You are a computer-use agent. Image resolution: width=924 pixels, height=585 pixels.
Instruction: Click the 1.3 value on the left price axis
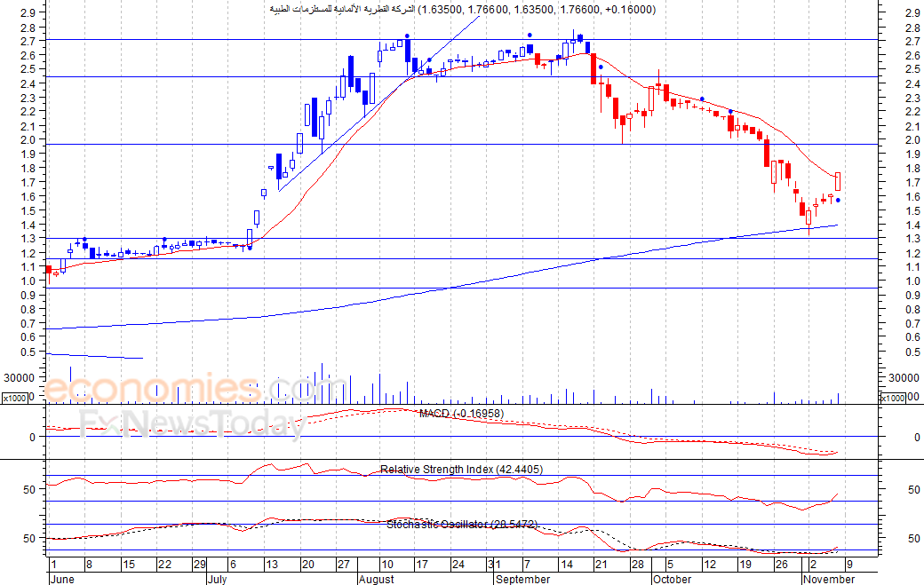click(28, 239)
